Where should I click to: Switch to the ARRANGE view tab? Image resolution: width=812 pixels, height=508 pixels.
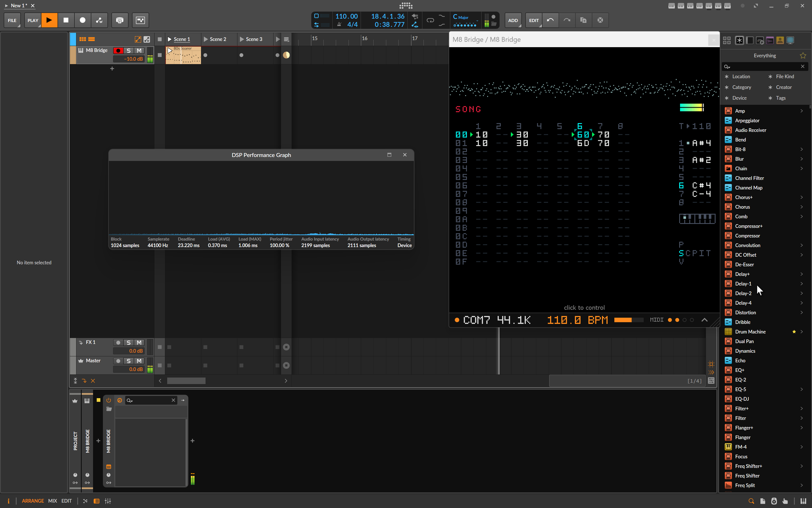click(33, 501)
